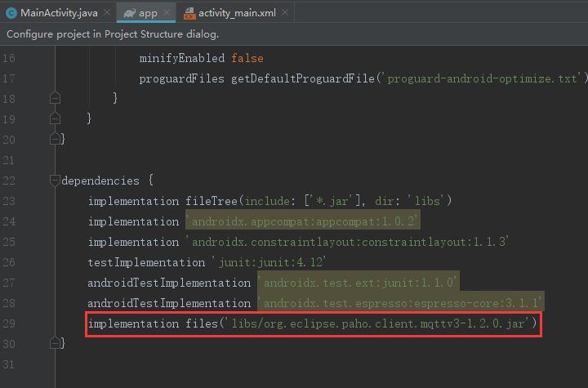The height and width of the screenshot is (388, 588).
Task: Collapse the code block ending on line 20
Action: point(56,139)
